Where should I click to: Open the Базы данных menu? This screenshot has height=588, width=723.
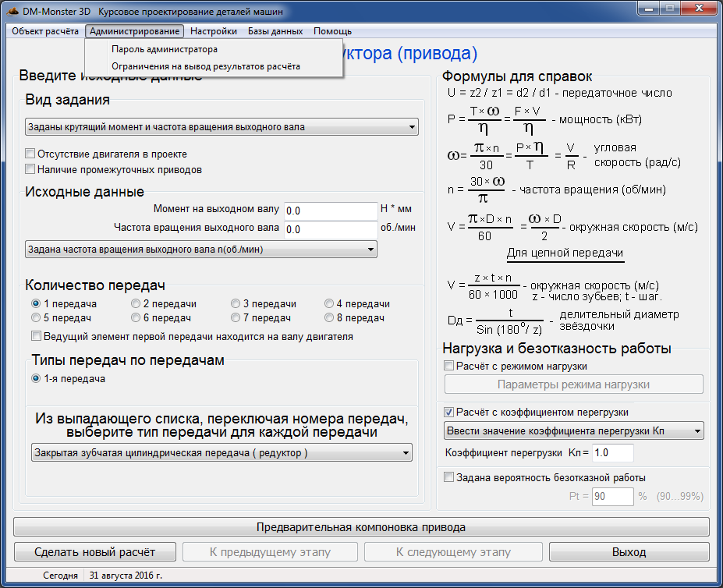coord(275,31)
